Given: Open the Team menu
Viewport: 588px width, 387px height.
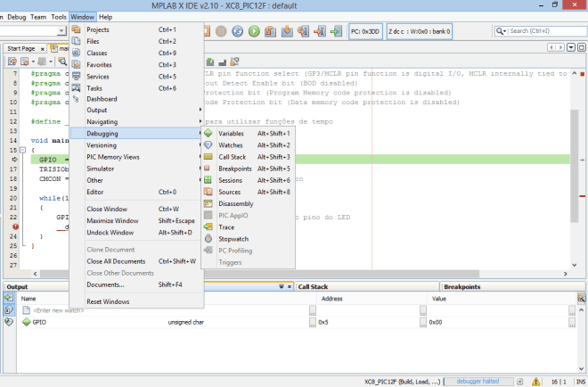Looking at the screenshot, I should pos(38,17).
